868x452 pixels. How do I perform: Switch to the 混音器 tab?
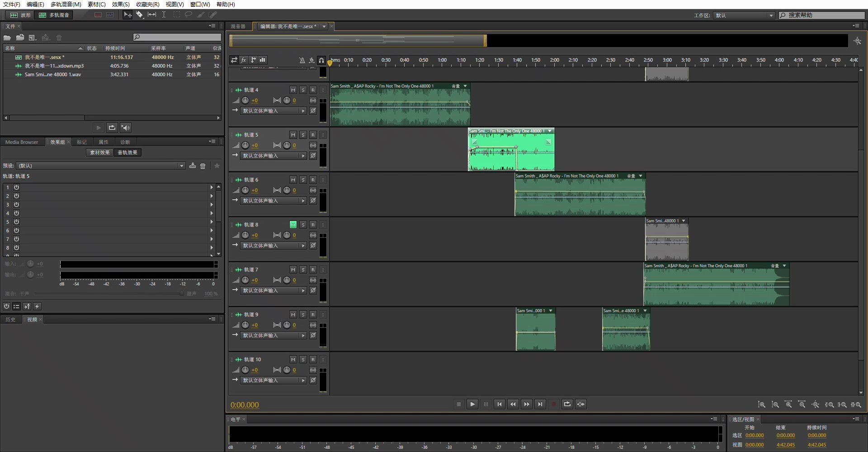238,27
